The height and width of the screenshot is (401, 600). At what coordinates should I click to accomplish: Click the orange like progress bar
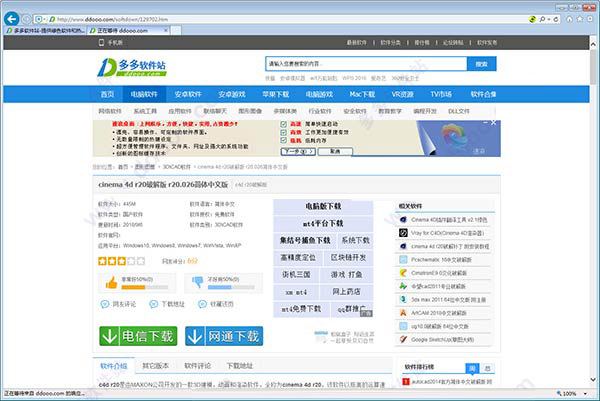(x=145, y=287)
